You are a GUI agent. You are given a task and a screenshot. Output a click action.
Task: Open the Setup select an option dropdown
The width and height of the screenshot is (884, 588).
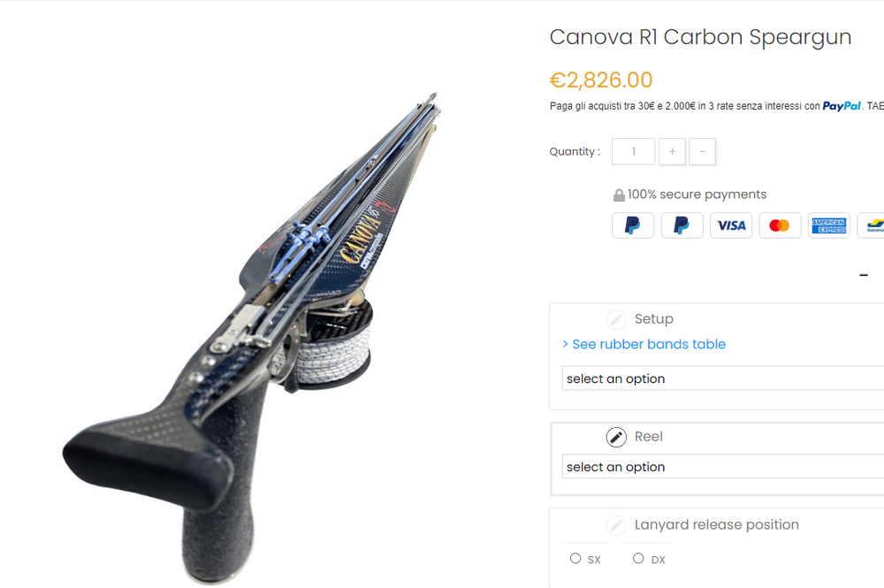coord(723,378)
